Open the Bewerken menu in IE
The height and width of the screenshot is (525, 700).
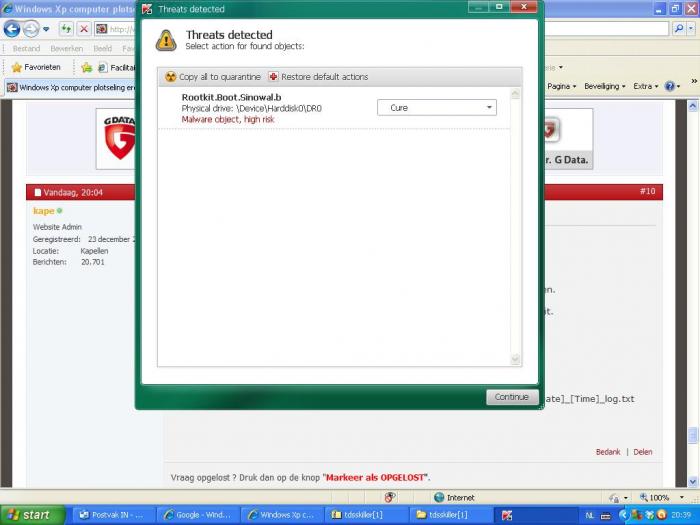[x=67, y=49]
